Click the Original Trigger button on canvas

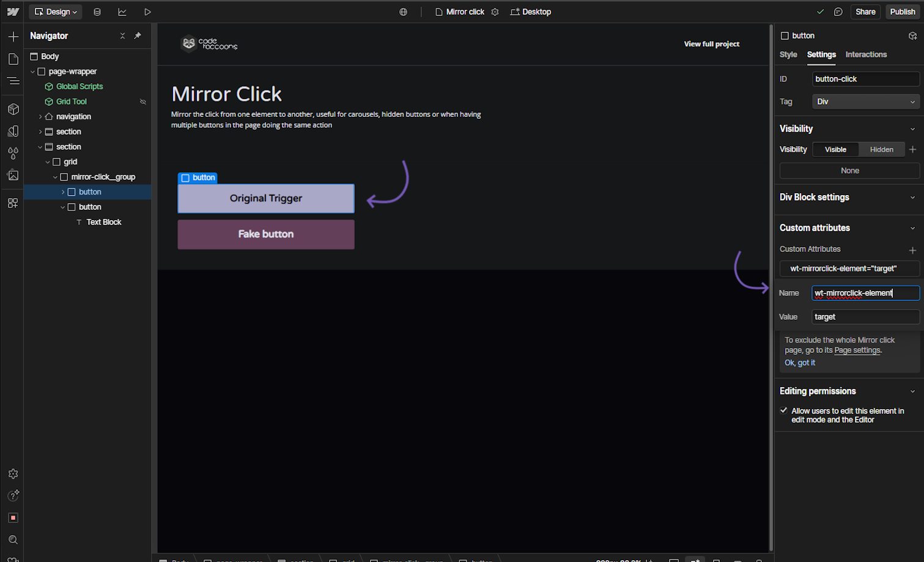point(266,198)
